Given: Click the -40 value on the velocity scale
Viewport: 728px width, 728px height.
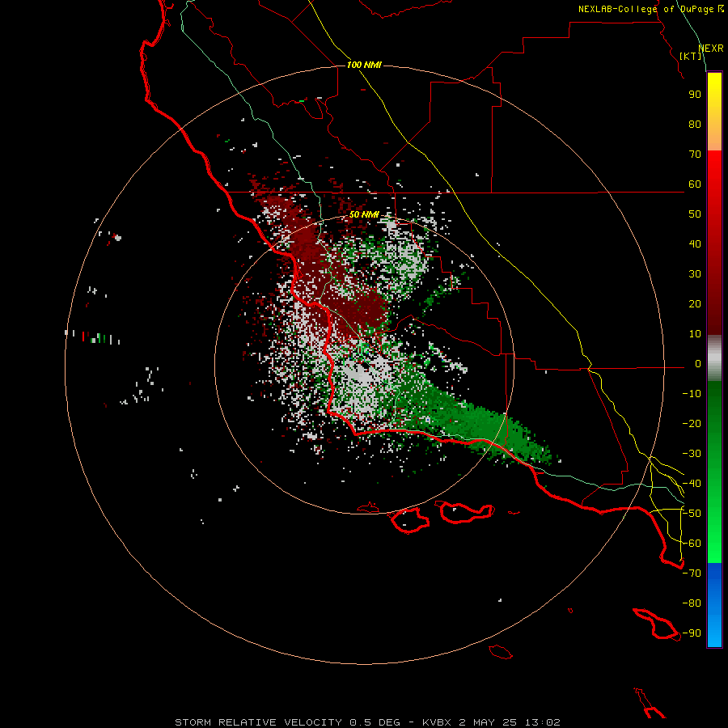Looking at the screenshot, I should tap(692, 484).
